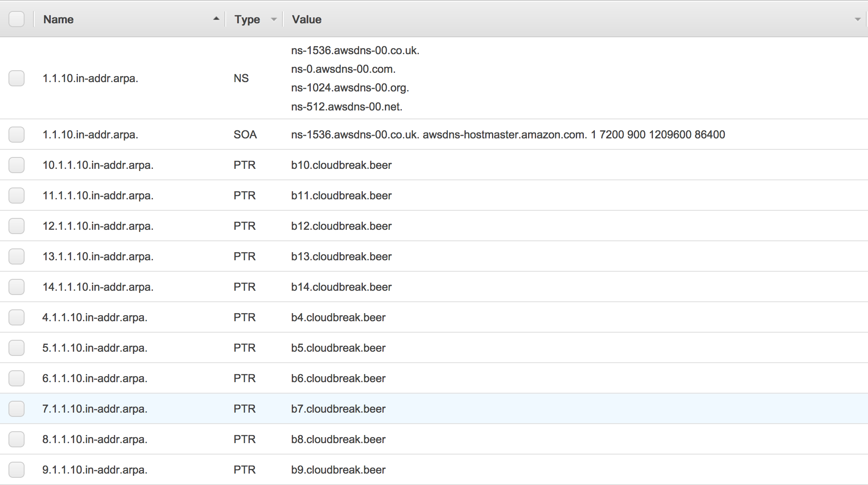Open the Type column filter dropdown arrow

(x=274, y=19)
